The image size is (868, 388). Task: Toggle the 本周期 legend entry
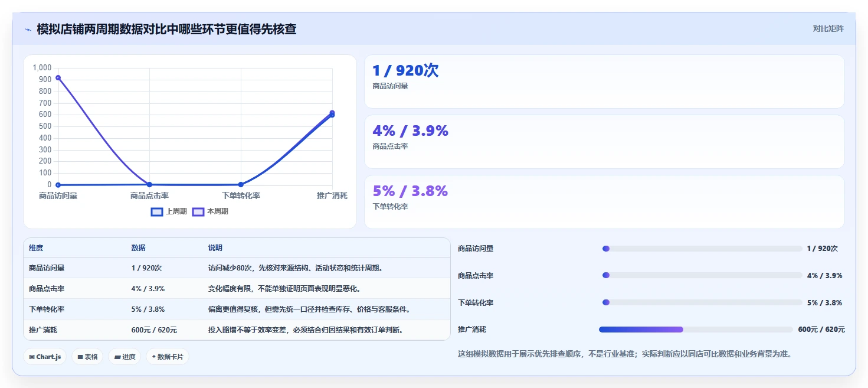(x=210, y=211)
